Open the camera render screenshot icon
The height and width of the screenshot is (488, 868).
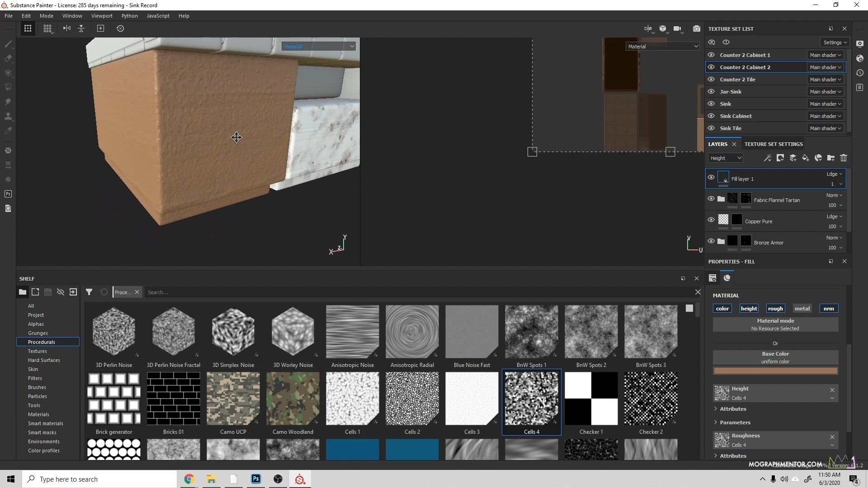point(697,28)
